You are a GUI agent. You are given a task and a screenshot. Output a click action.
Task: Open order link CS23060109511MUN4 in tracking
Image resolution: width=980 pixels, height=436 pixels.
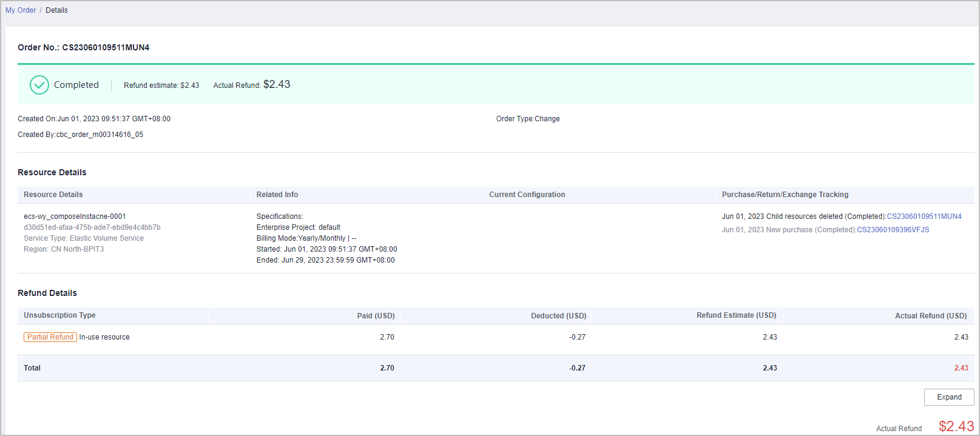(x=924, y=216)
